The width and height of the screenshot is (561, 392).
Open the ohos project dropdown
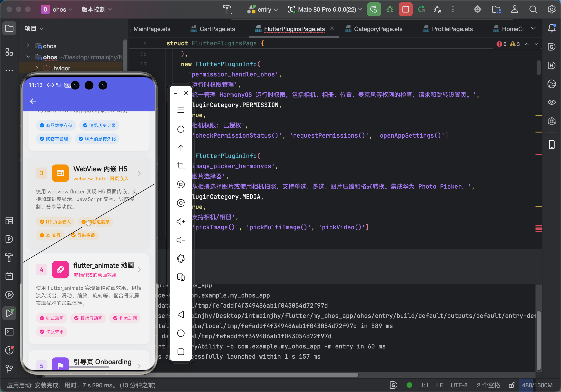tap(57, 9)
